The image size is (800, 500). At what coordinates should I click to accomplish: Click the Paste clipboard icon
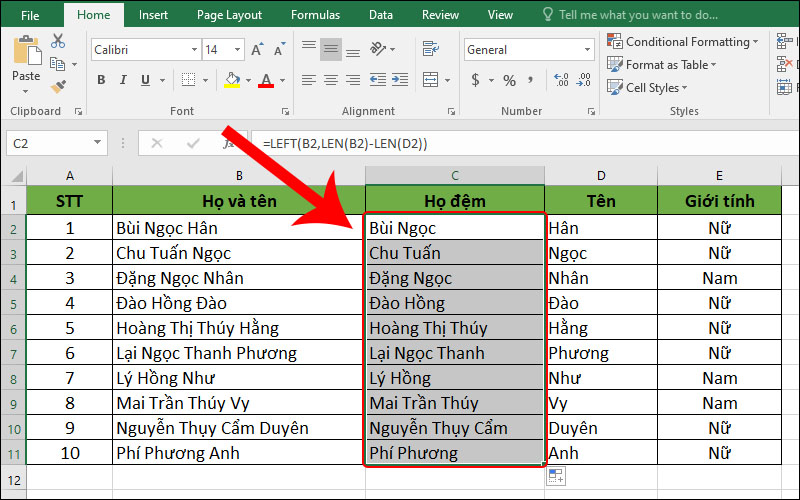pos(27,51)
